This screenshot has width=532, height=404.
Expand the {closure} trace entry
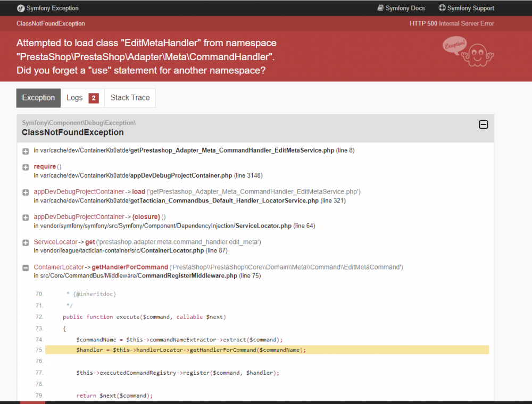[26, 217]
